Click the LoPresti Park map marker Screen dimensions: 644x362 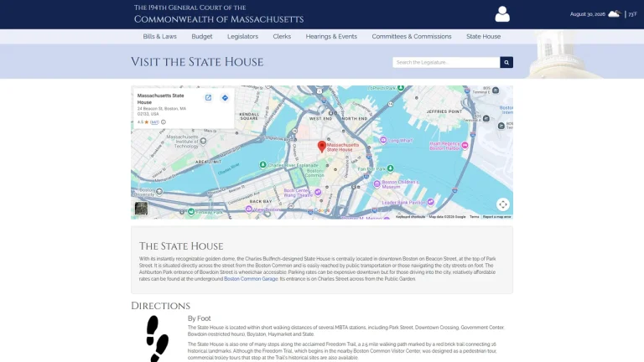click(401, 88)
